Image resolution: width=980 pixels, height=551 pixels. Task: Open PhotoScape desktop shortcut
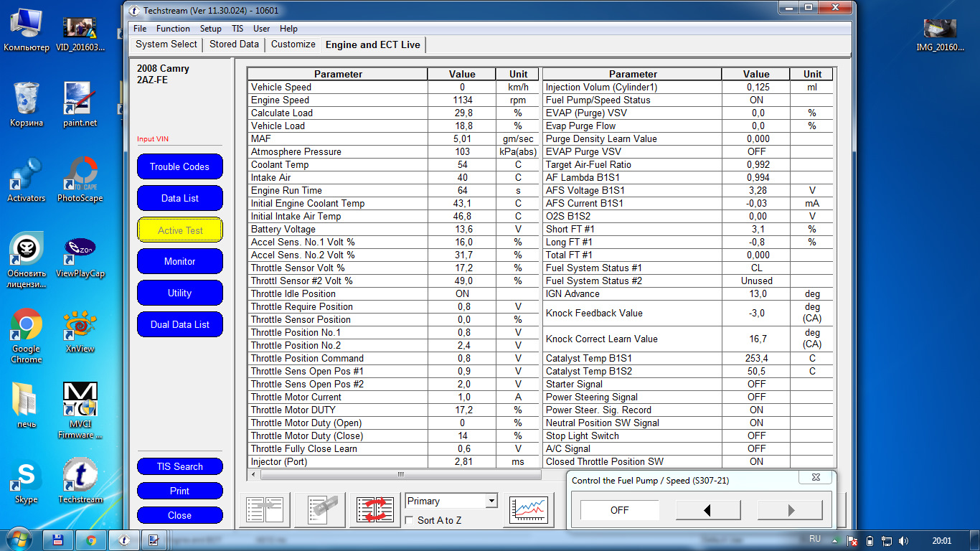tap(80, 179)
